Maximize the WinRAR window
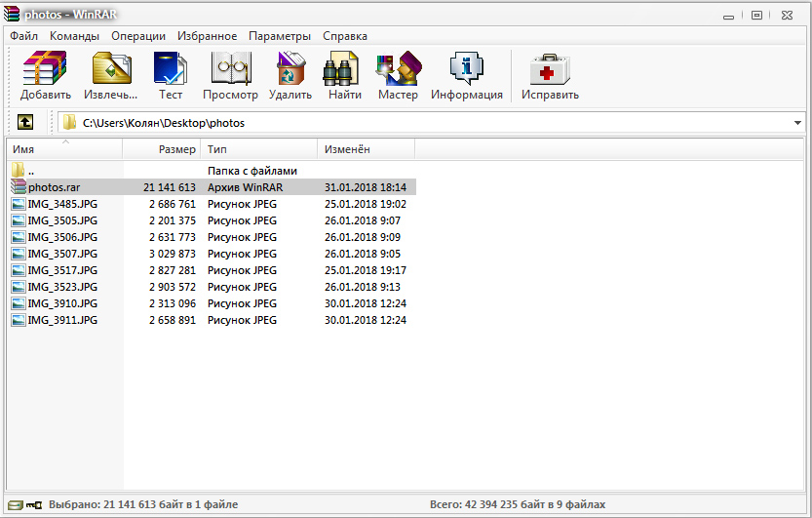812x518 pixels. click(756, 16)
